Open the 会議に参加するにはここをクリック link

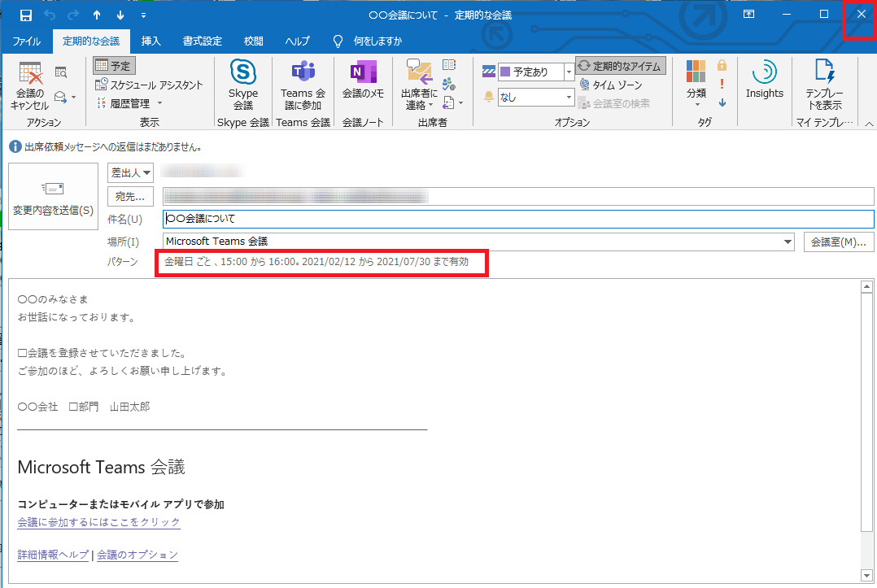pyautogui.click(x=99, y=523)
